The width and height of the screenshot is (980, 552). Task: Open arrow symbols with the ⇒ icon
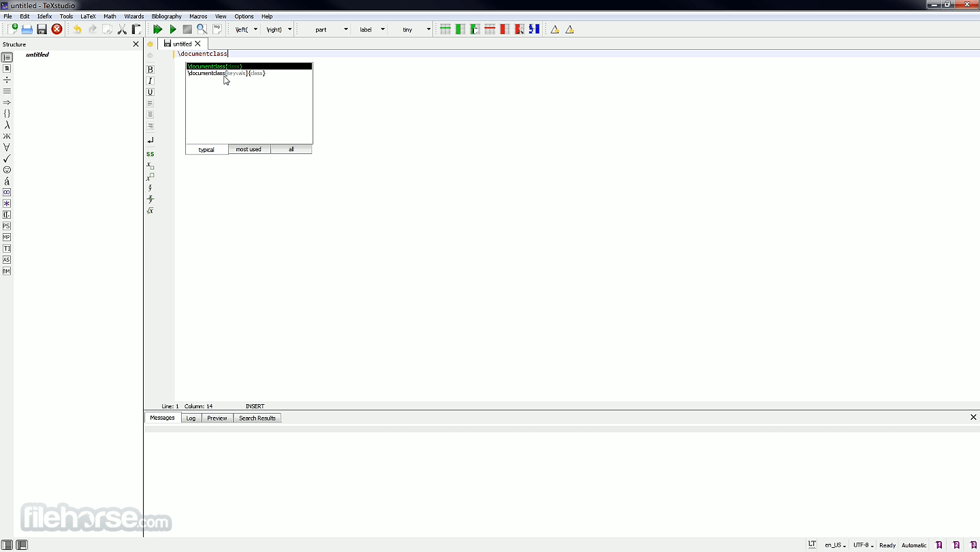7,102
